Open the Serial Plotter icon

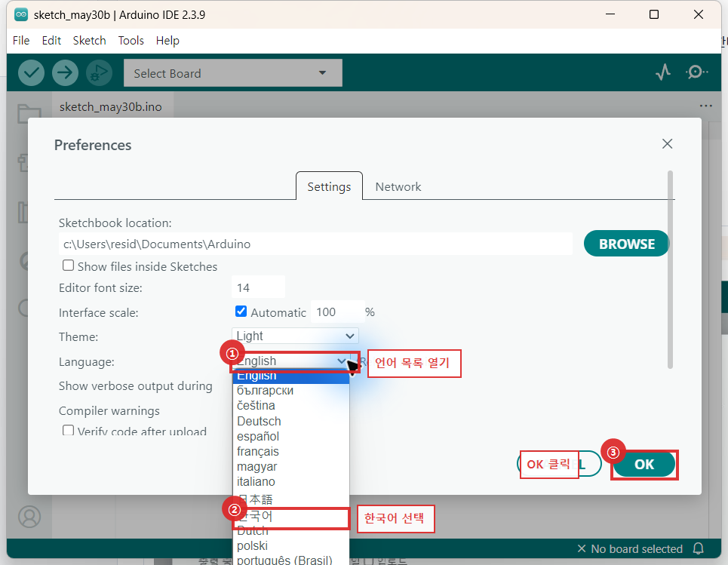[x=663, y=72]
